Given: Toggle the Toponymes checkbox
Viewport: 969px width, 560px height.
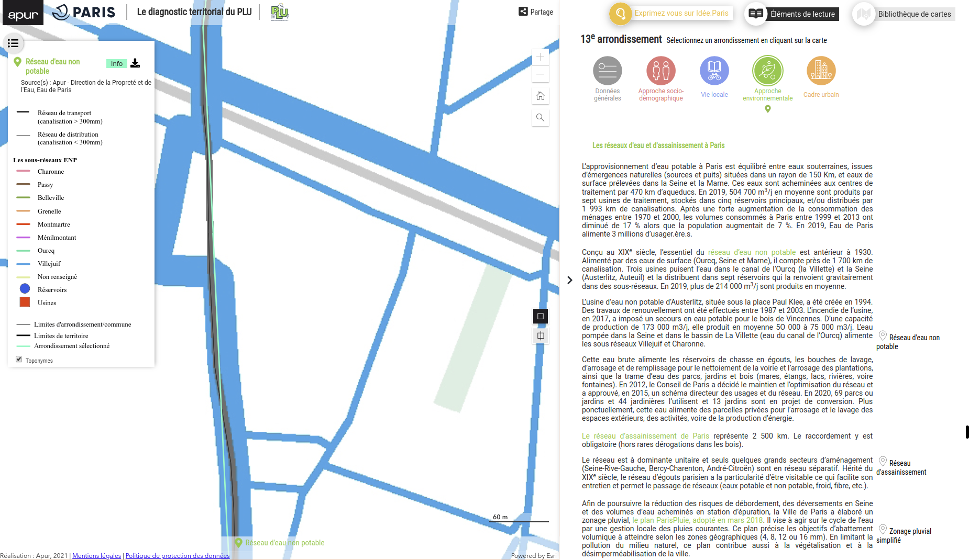Looking at the screenshot, I should pyautogui.click(x=19, y=360).
